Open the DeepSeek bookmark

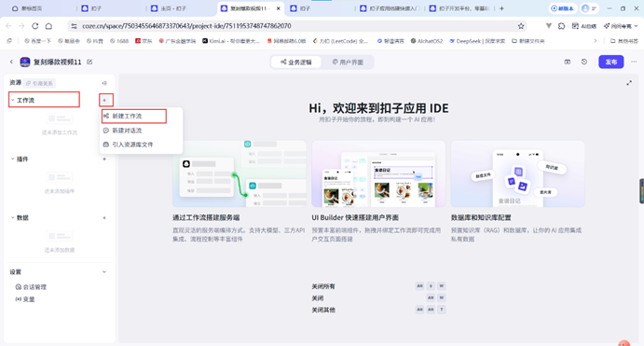(477, 41)
